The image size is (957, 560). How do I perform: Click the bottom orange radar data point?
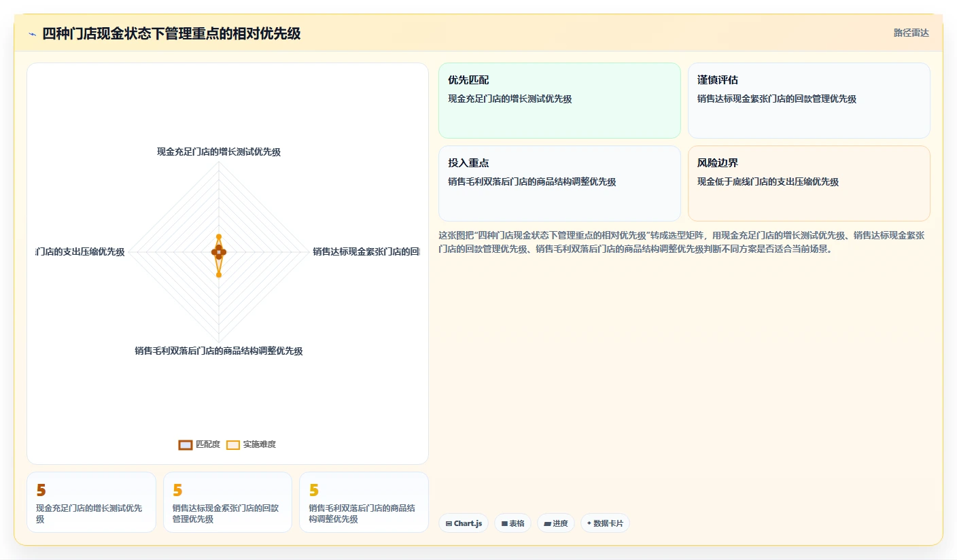click(219, 275)
